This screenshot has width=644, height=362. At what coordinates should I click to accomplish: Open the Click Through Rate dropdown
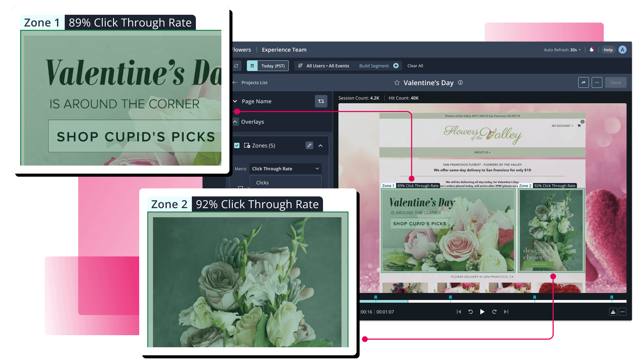coord(285,168)
